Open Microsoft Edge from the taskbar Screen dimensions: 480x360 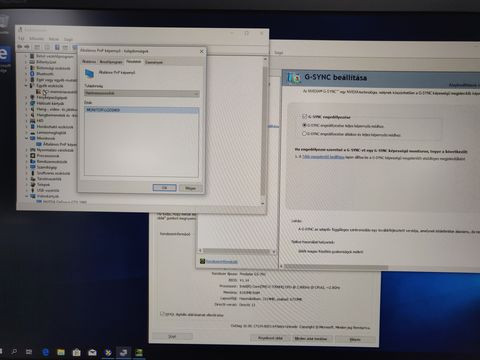coord(45,352)
